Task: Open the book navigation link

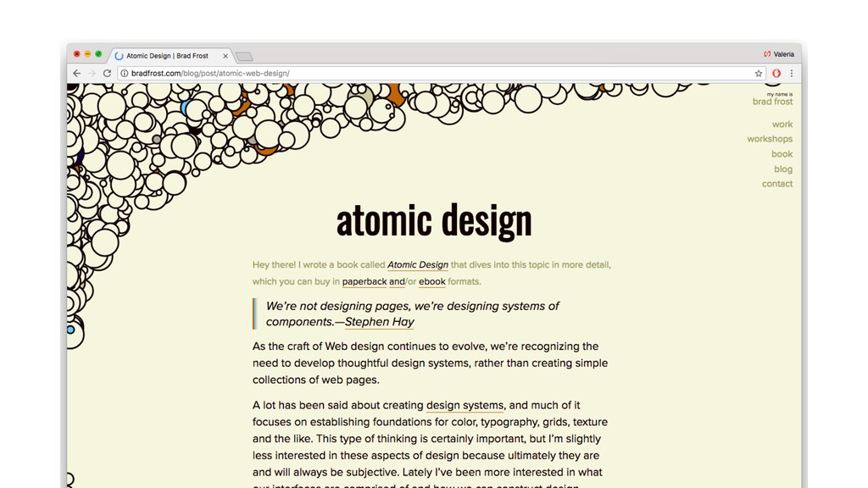Action: click(782, 154)
